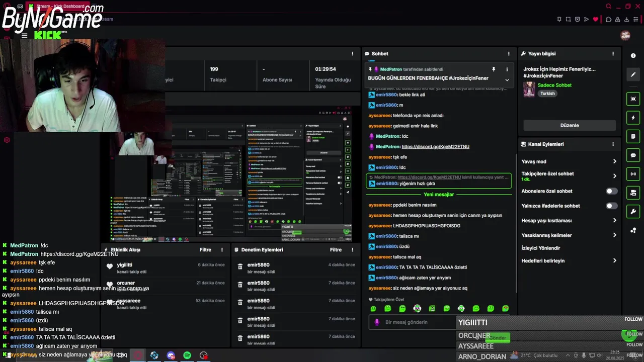Click the pin icon on pinned chat message

[x=494, y=69]
